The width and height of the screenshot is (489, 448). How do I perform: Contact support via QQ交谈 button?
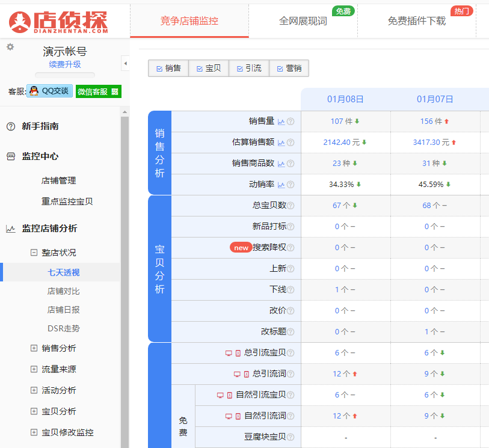50,91
